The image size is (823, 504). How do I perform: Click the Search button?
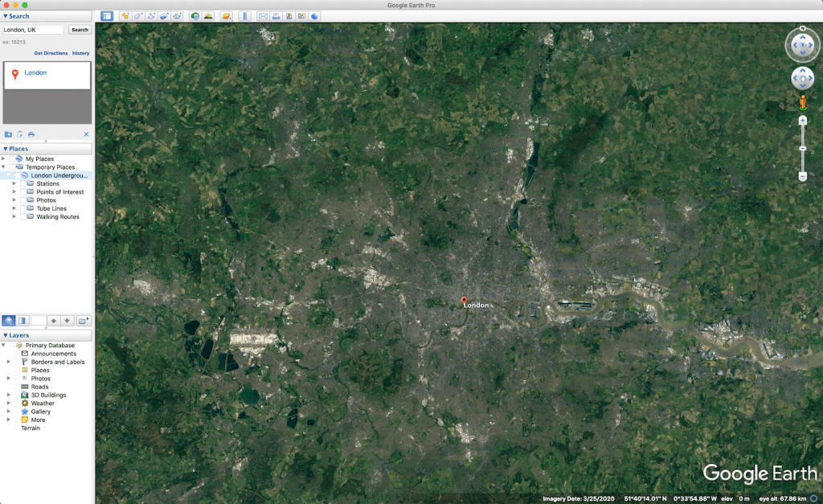click(x=80, y=30)
